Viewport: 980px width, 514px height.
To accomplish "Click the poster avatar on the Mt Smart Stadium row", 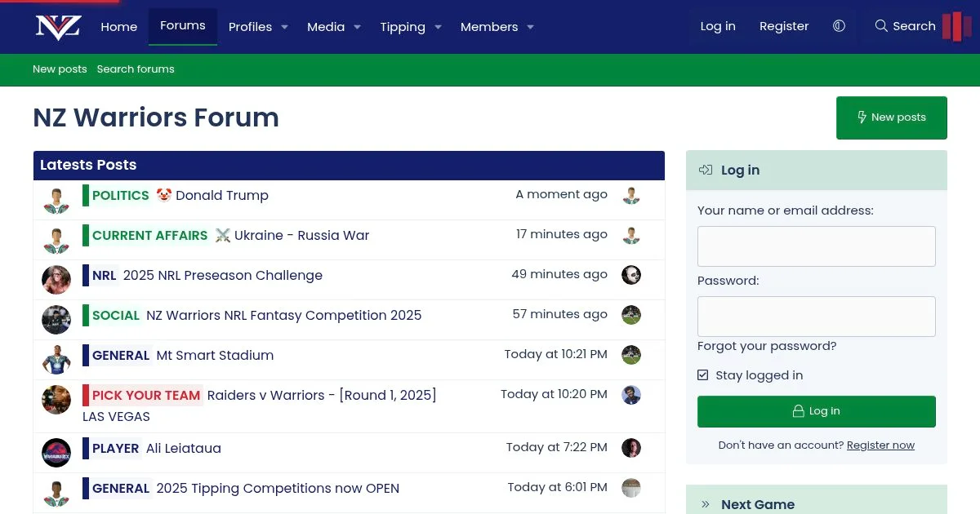I will pyautogui.click(x=56, y=360).
